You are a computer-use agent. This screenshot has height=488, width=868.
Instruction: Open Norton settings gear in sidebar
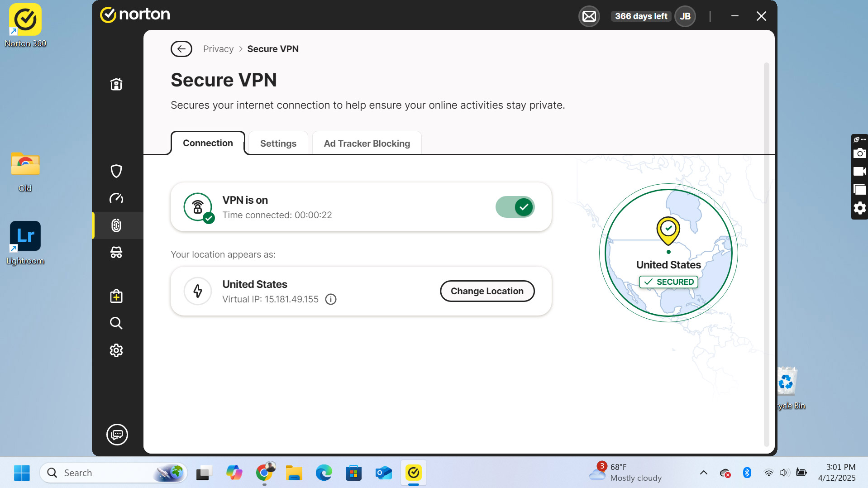pyautogui.click(x=116, y=350)
